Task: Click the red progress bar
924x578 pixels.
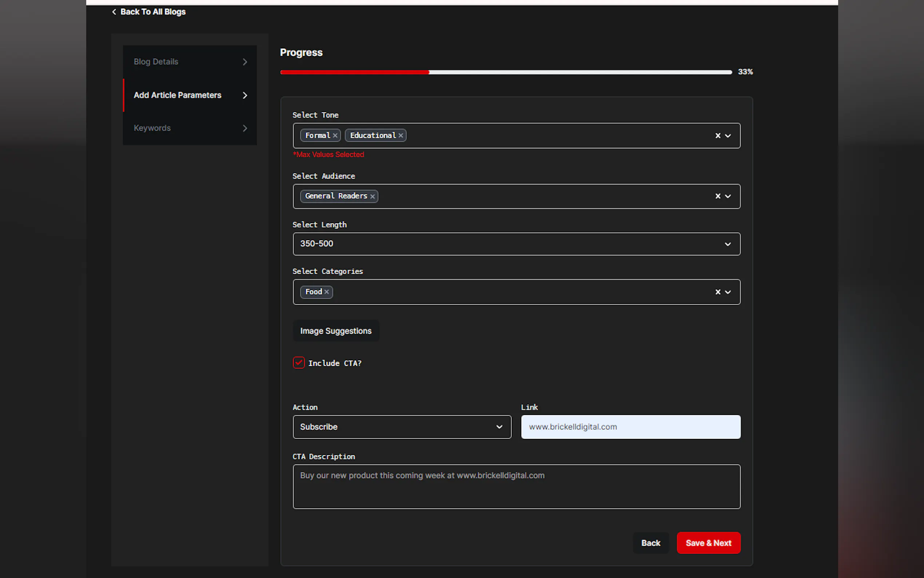Action: 354,72
